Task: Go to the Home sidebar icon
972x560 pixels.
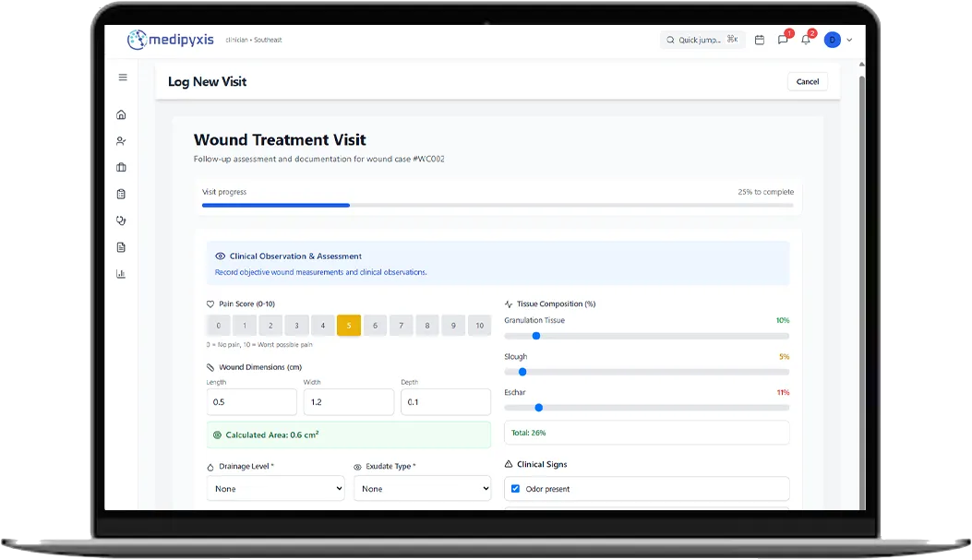Action: [x=122, y=114]
